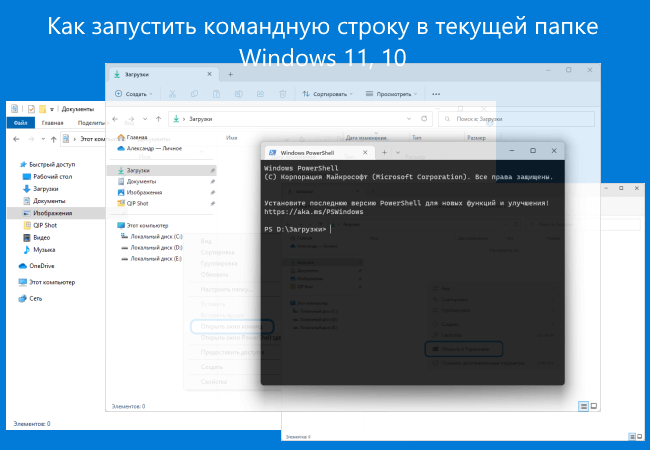Select Музыка in navigation pane

[x=44, y=249]
